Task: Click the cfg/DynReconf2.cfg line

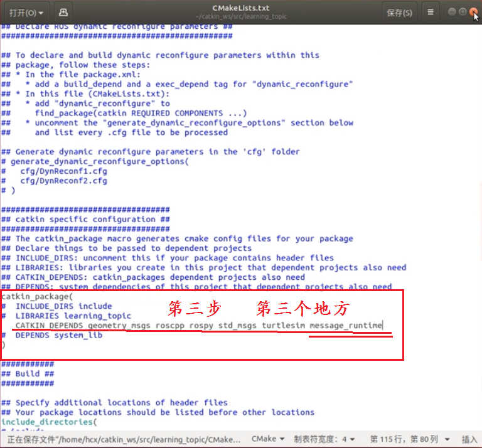Action: tap(63, 181)
